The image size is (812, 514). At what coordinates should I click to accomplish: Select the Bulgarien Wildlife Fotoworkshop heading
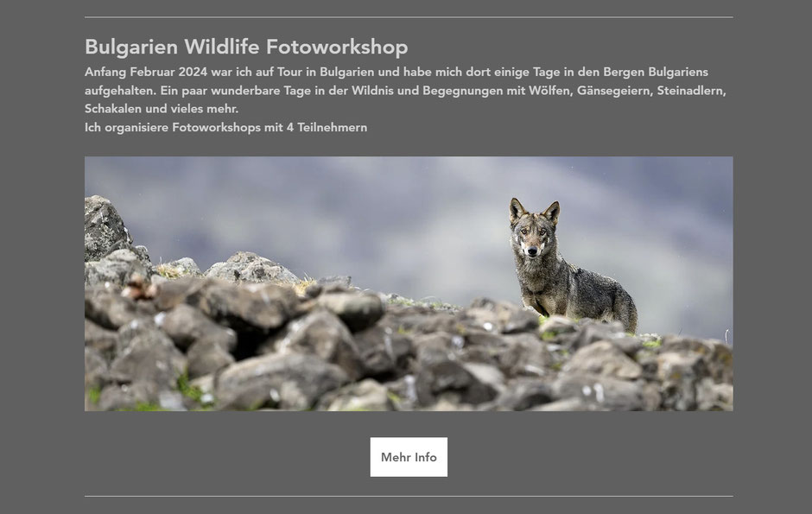246,48
